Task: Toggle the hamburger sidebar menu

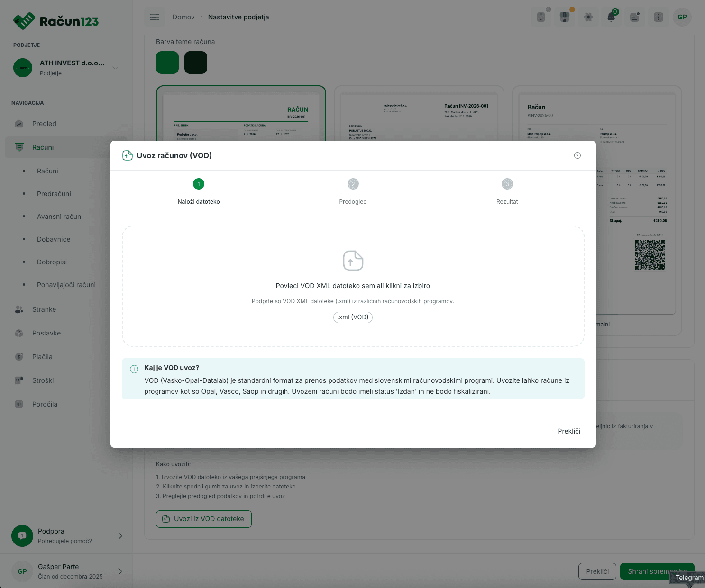Action: [x=155, y=17]
